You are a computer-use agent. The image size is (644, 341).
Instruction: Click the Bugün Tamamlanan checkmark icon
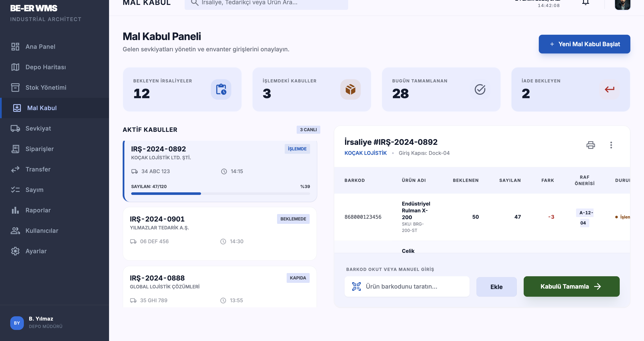[480, 89]
